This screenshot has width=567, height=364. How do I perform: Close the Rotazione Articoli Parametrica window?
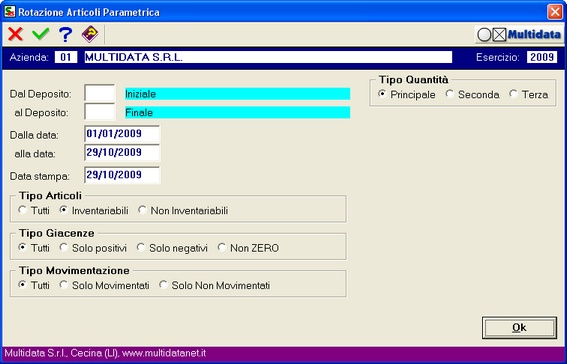point(554,12)
